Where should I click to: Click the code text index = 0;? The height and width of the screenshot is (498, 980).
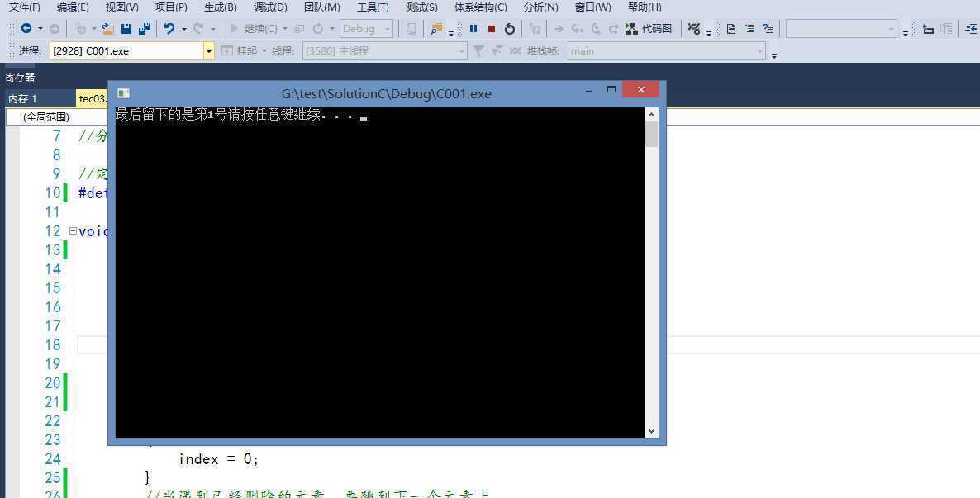coord(218,459)
